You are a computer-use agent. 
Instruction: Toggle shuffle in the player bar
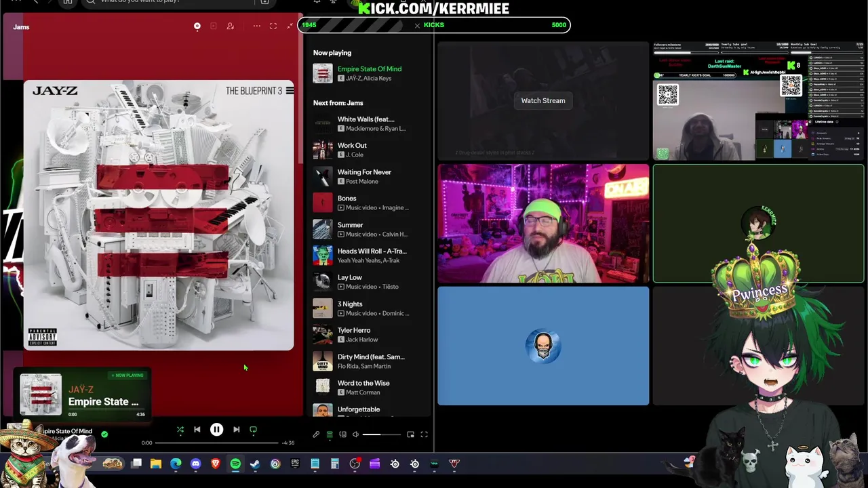[180, 430]
